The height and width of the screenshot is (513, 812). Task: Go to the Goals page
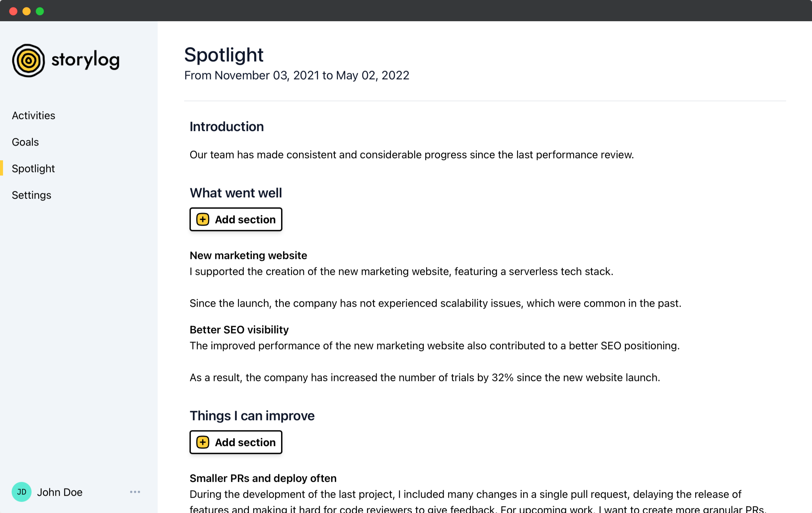point(25,142)
